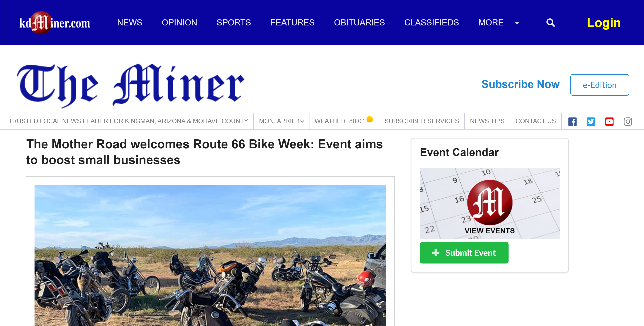The height and width of the screenshot is (326, 644).
Task: Click the Submit Event button
Action: pyautogui.click(x=464, y=253)
